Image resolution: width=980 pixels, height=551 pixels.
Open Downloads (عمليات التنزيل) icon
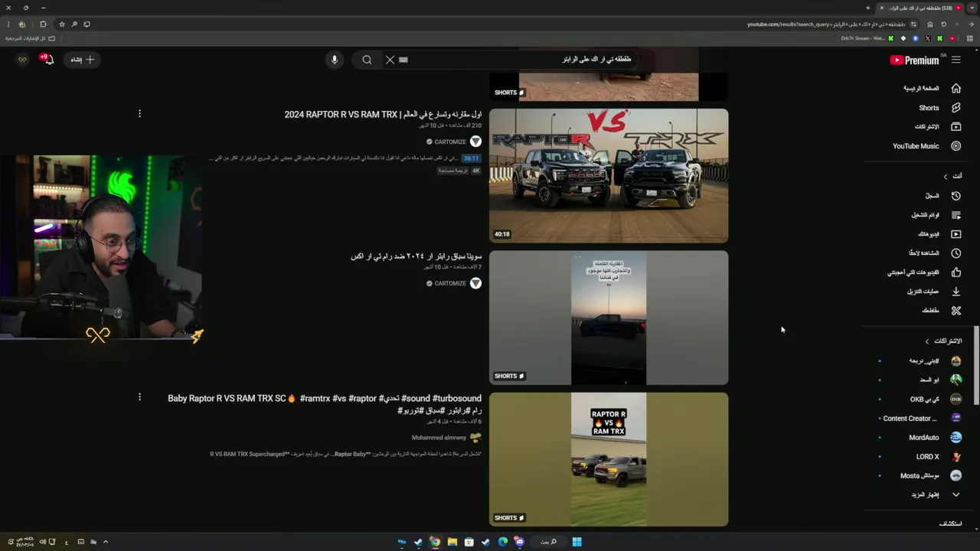(x=955, y=292)
